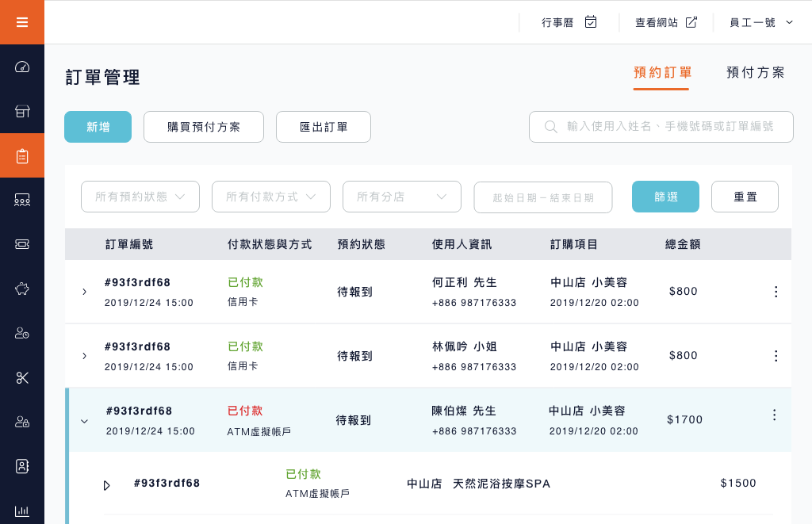
Task: Switch to 預付方案 tab
Action: click(756, 73)
